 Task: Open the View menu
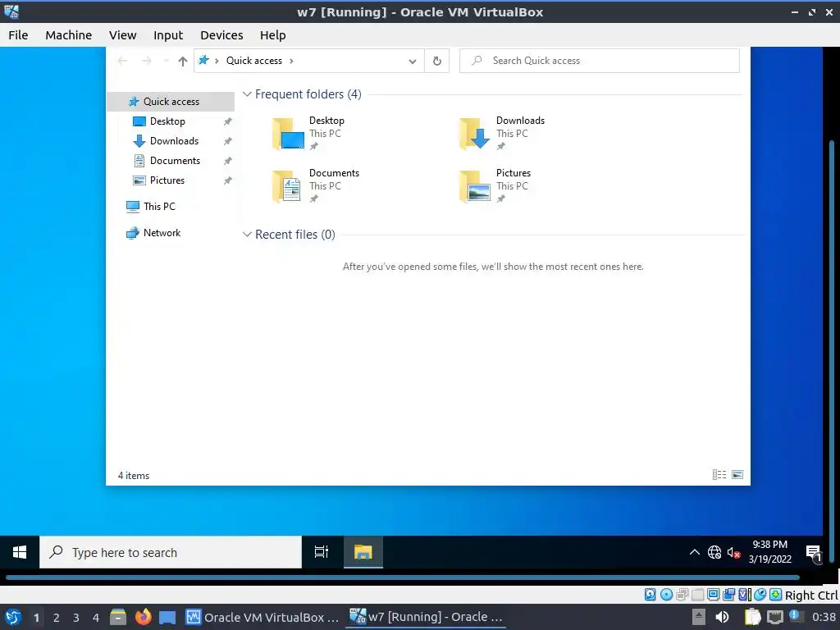click(123, 34)
